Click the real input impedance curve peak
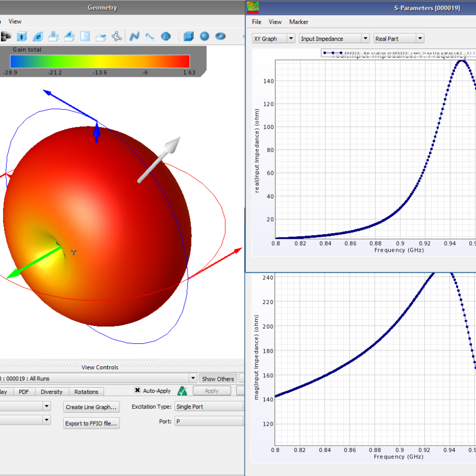476x476 pixels. (x=461, y=61)
